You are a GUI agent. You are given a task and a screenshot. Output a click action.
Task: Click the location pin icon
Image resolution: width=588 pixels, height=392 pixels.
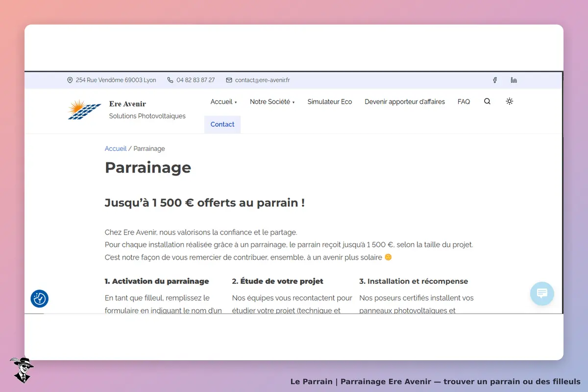tap(70, 80)
